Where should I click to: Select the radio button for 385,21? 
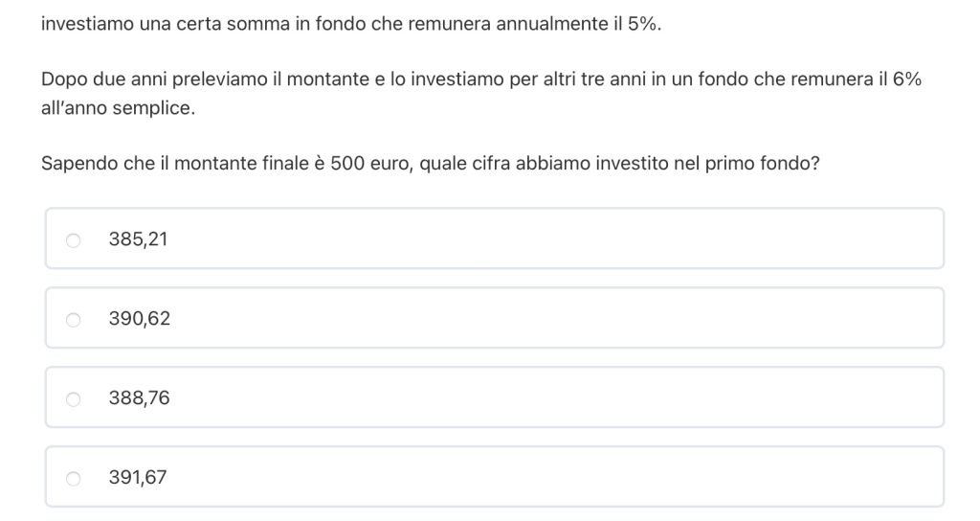click(x=73, y=240)
